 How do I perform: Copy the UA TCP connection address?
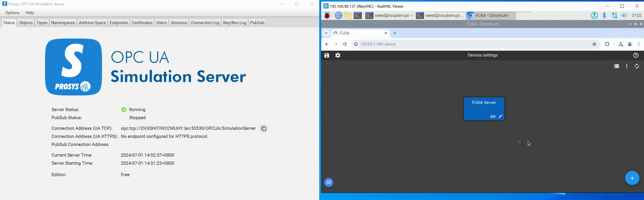coord(264,128)
